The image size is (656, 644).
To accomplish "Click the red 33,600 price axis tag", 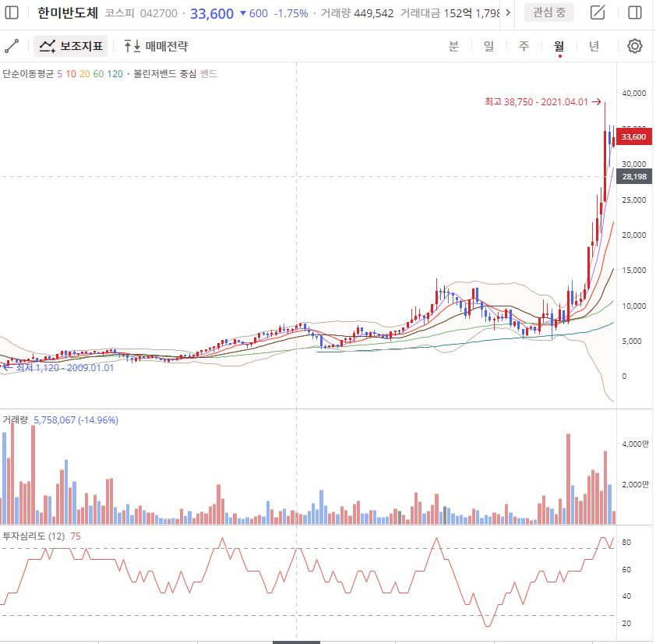I will (634, 137).
